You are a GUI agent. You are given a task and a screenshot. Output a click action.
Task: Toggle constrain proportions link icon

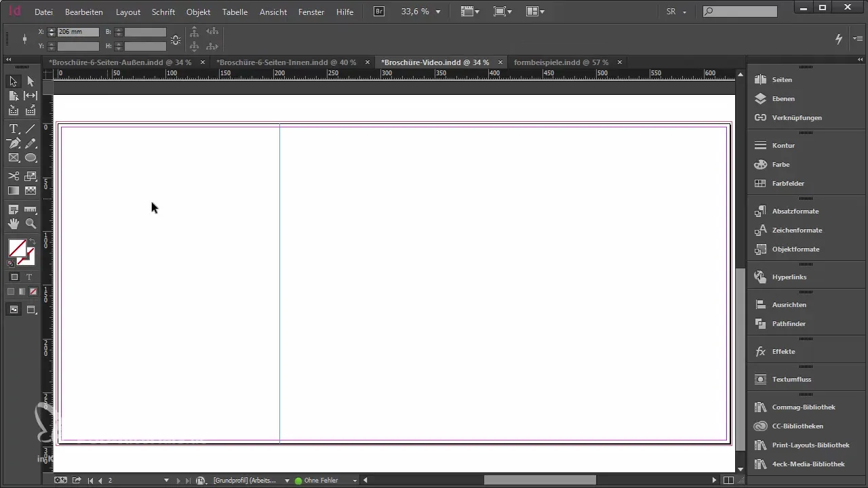176,39
